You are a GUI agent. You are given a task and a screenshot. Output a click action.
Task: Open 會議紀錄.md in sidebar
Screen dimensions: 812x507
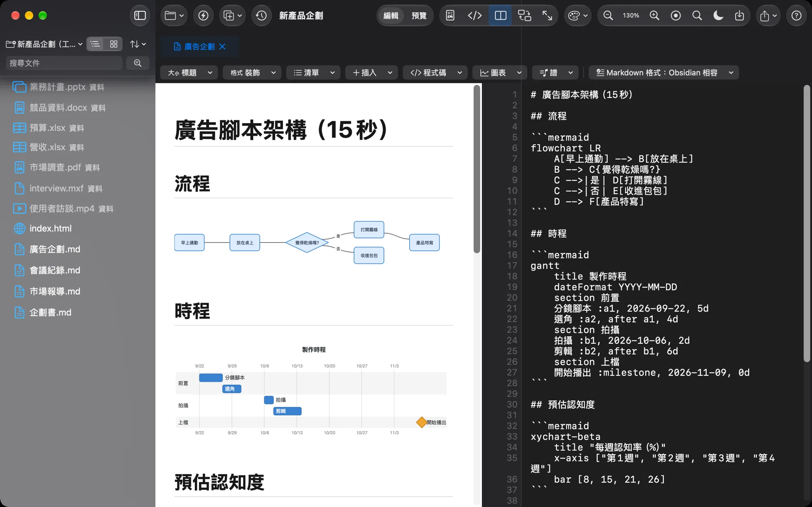(x=47, y=270)
